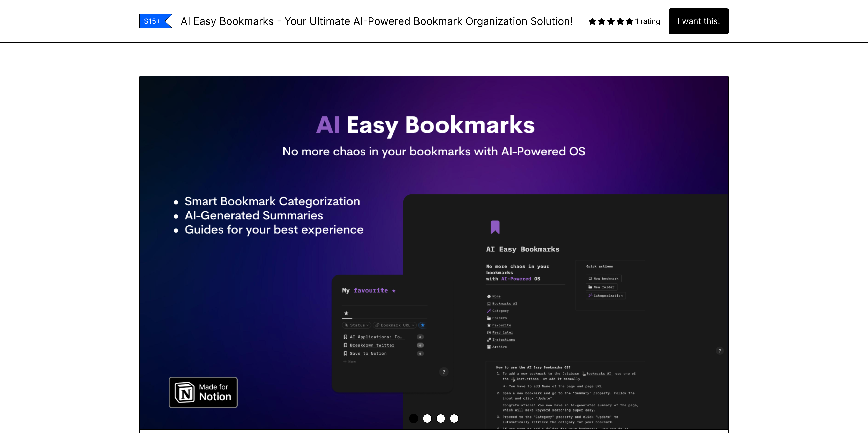This screenshot has width=868, height=433.
Task: Expand the Status filter dropdown
Action: [357, 325]
